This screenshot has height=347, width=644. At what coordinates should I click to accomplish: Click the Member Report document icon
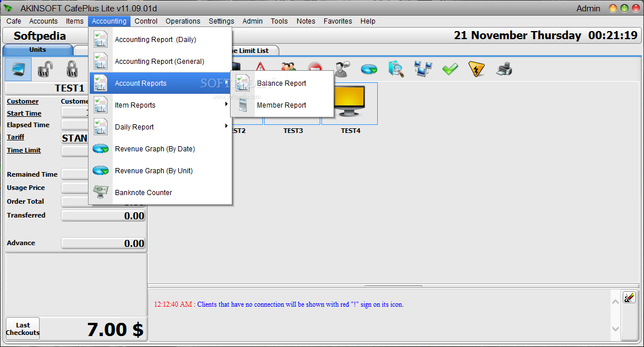[x=243, y=105]
